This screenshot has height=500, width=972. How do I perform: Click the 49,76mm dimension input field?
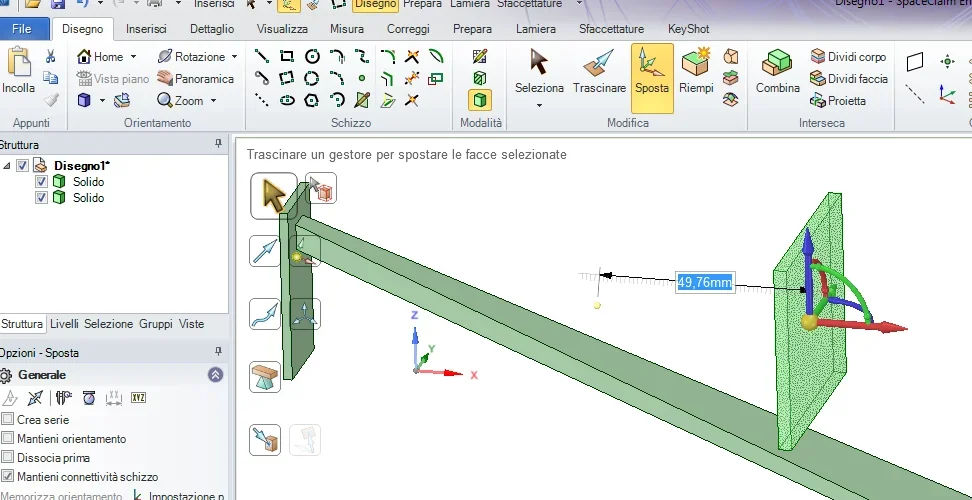tap(705, 283)
